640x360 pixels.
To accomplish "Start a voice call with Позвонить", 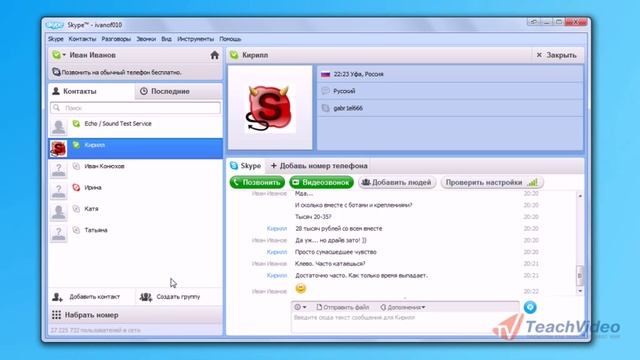I will click(257, 182).
